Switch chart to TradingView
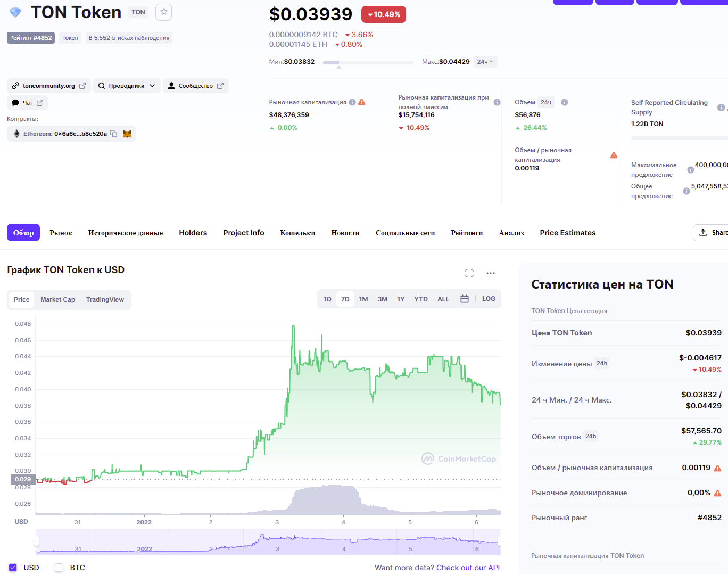This screenshot has height=574, width=728. pos(105,300)
